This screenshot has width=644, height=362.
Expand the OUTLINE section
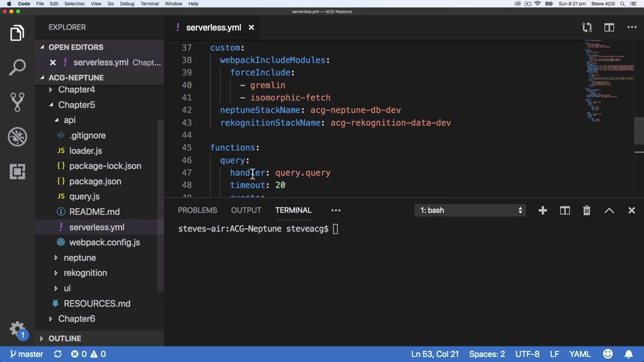pyautogui.click(x=64, y=338)
